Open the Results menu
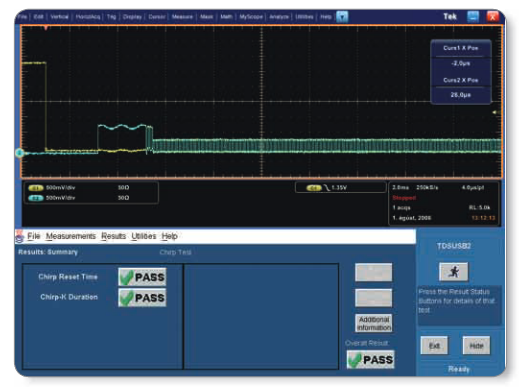Image resolution: width=519 pixels, height=387 pixels. pos(113,236)
